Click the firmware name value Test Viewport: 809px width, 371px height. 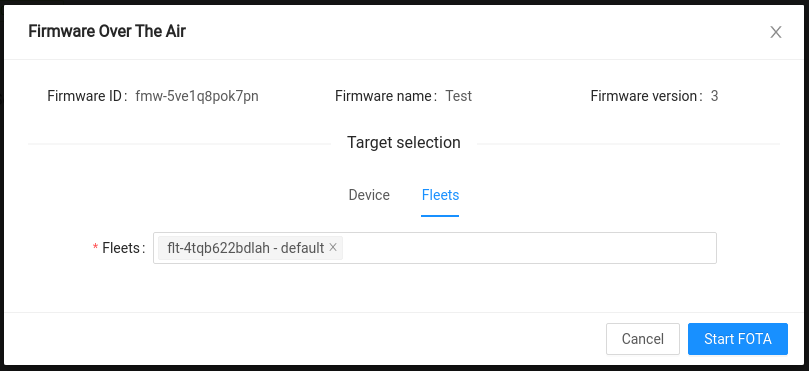[459, 96]
